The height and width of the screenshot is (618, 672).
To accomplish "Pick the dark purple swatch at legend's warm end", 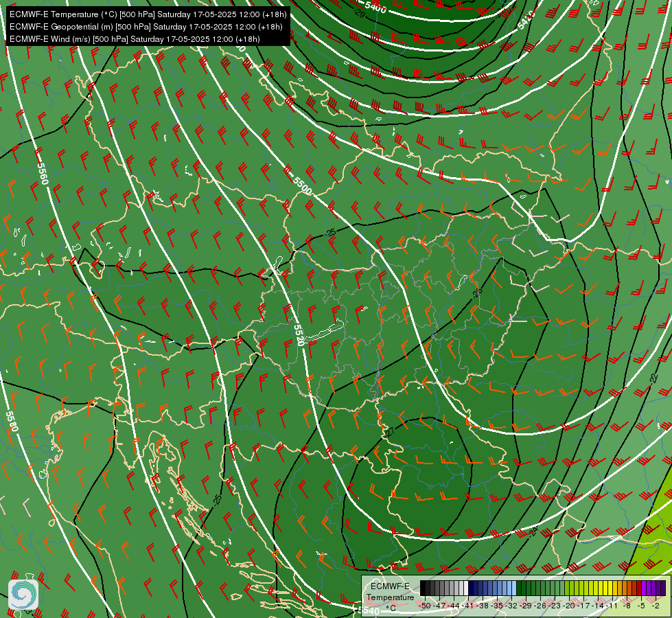I will [x=663, y=588].
